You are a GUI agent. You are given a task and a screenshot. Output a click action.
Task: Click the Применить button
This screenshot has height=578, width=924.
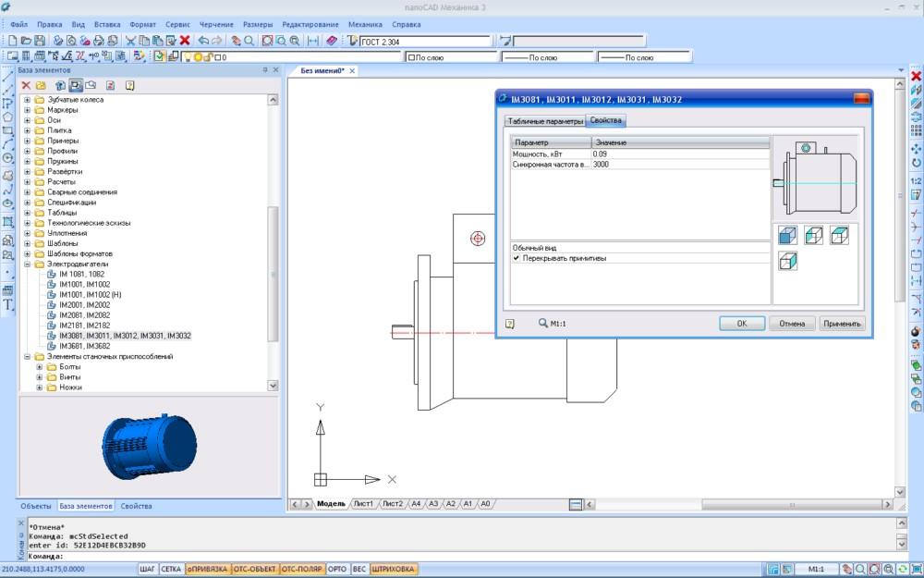point(842,324)
